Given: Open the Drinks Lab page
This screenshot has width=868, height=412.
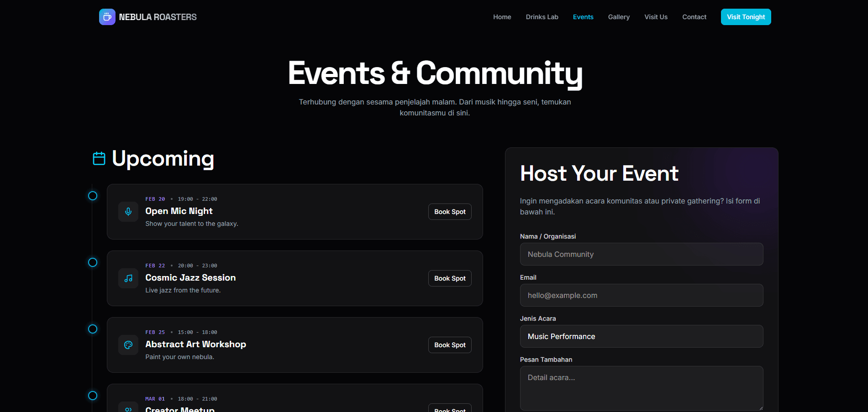Looking at the screenshot, I should click(x=542, y=17).
